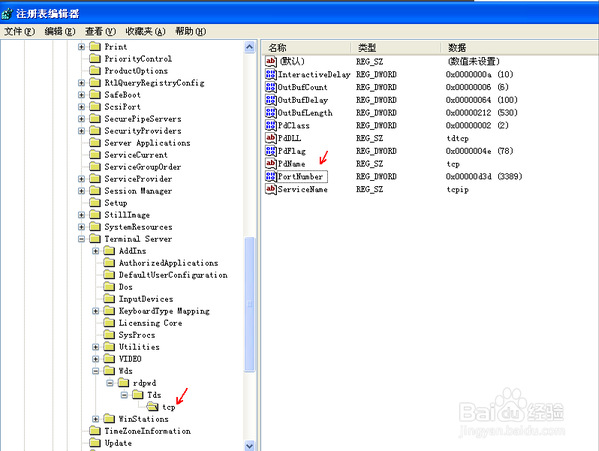Image resolution: width=599 pixels, height=451 pixels.
Task: Select the ServiceGroupOrder folder icon
Action: [x=95, y=166]
